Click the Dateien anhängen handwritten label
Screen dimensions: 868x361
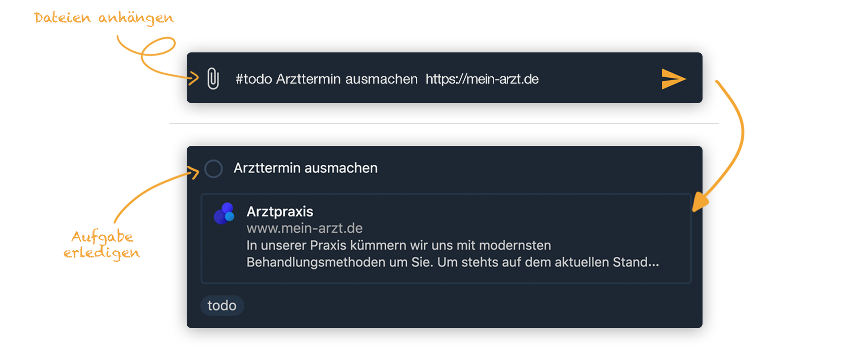pyautogui.click(x=104, y=18)
